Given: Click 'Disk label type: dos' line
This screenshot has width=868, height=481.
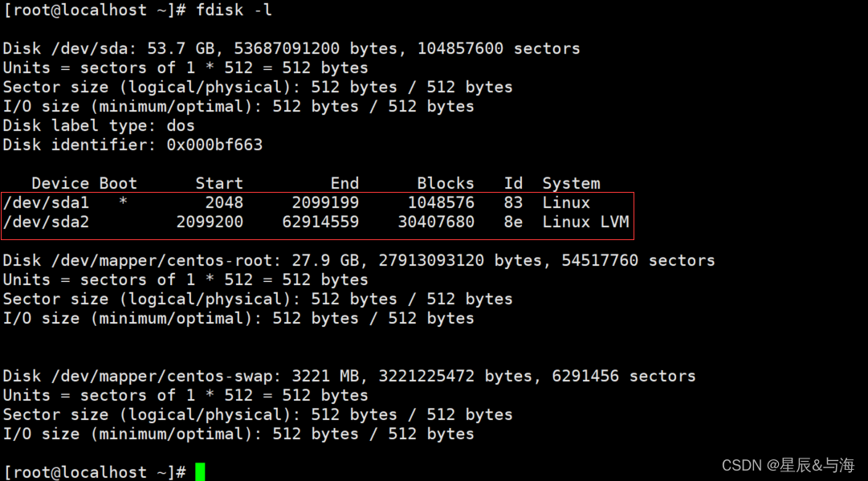Looking at the screenshot, I should tap(99, 125).
